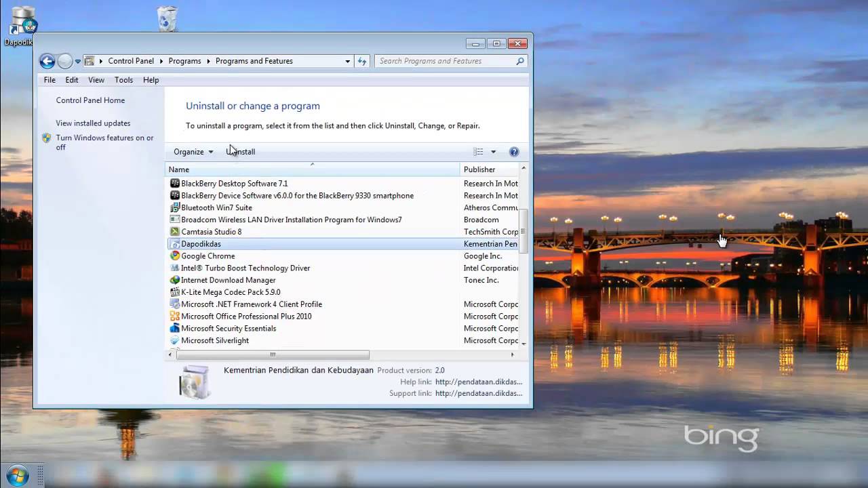This screenshot has width=868, height=488.
Task: Click the Dapodik shortcut on the desktop
Action: pos(20,26)
